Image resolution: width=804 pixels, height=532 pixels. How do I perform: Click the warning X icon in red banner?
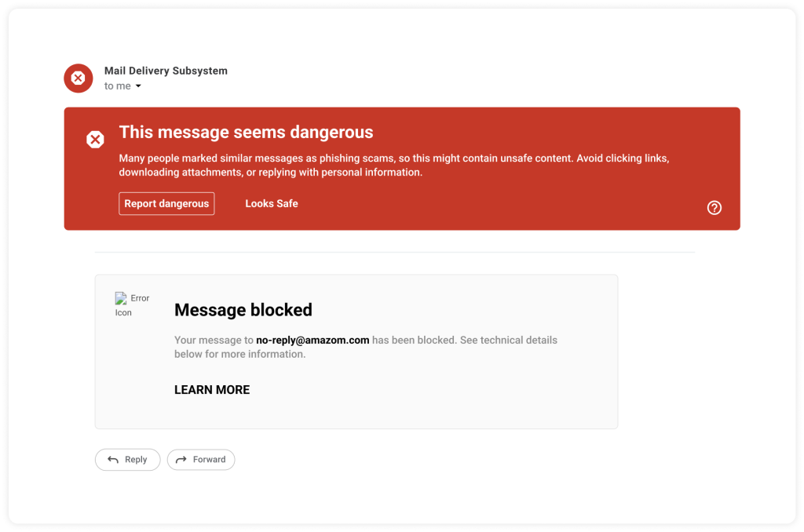[x=95, y=140]
